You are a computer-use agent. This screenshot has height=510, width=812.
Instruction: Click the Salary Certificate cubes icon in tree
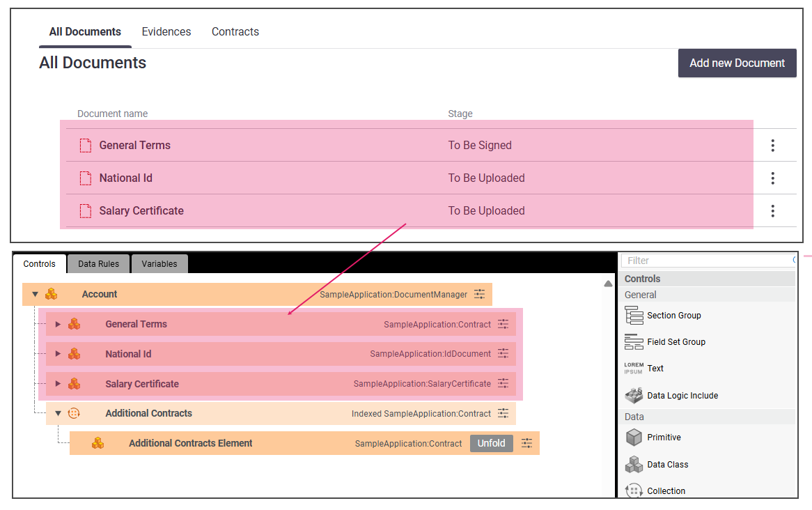point(75,383)
